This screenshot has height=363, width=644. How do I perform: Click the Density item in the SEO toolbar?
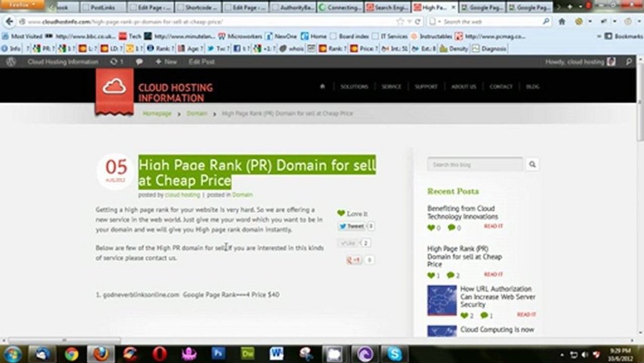click(x=454, y=48)
